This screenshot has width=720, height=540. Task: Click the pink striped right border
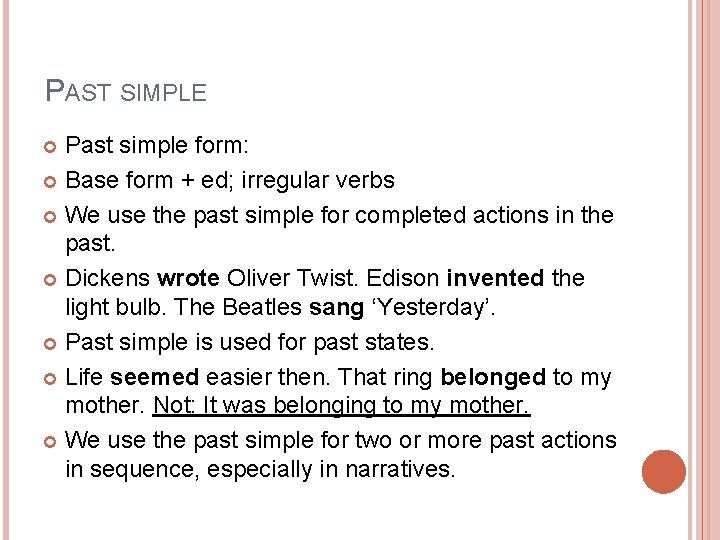704,270
